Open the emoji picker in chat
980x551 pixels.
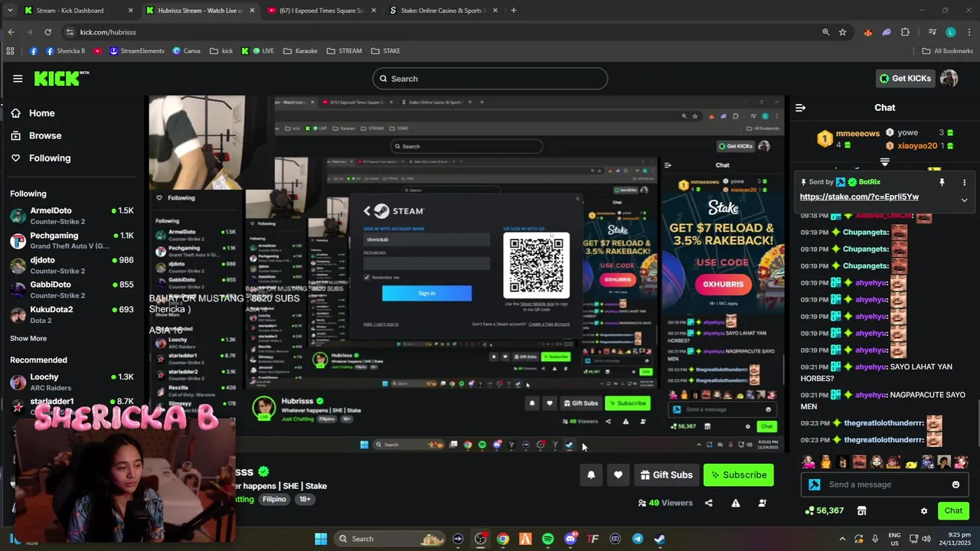[955, 484]
